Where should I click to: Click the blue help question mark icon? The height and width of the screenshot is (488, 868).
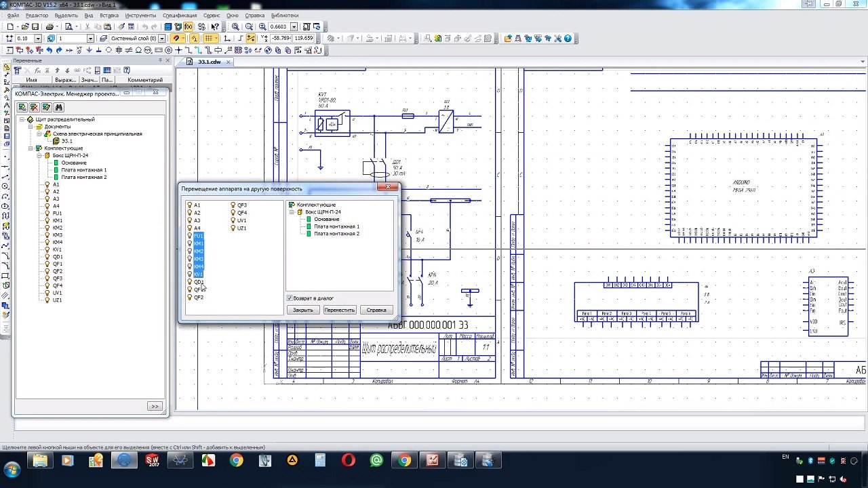tap(568, 39)
